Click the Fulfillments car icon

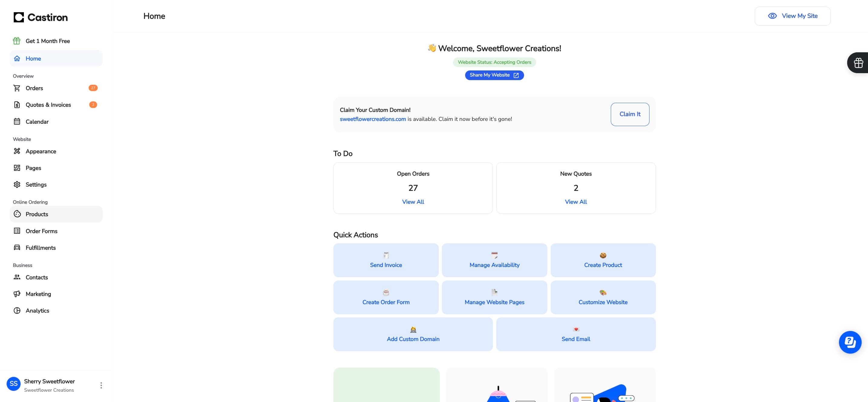click(17, 247)
